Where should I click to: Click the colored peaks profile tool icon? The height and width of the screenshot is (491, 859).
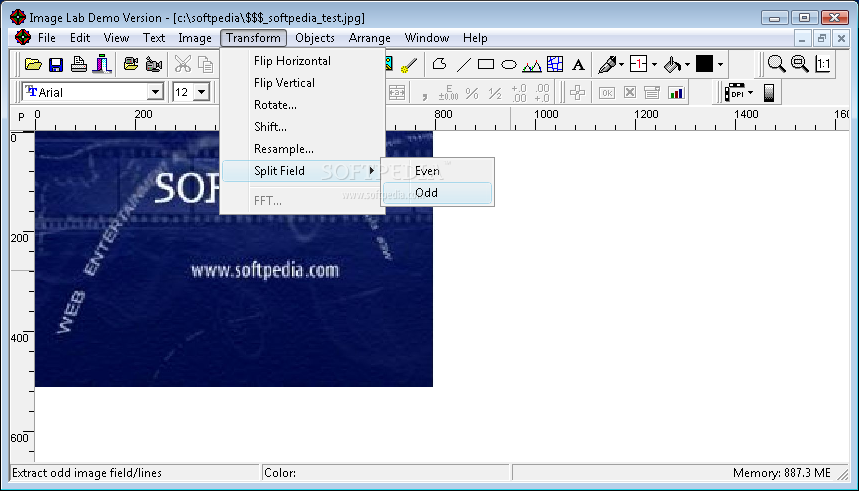coord(531,65)
